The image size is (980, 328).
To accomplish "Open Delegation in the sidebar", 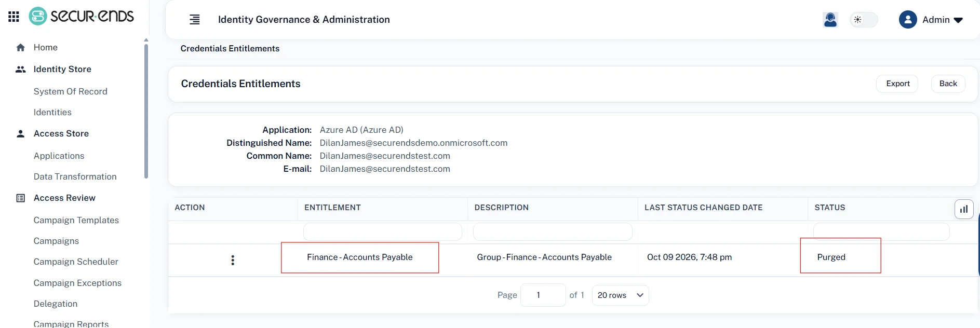I will (x=56, y=304).
